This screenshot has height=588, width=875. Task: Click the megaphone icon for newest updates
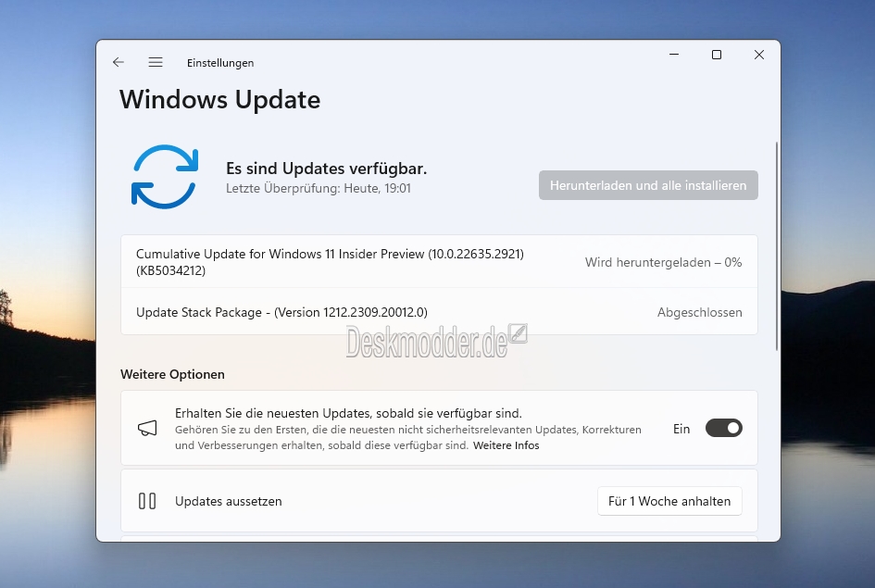pyautogui.click(x=147, y=428)
